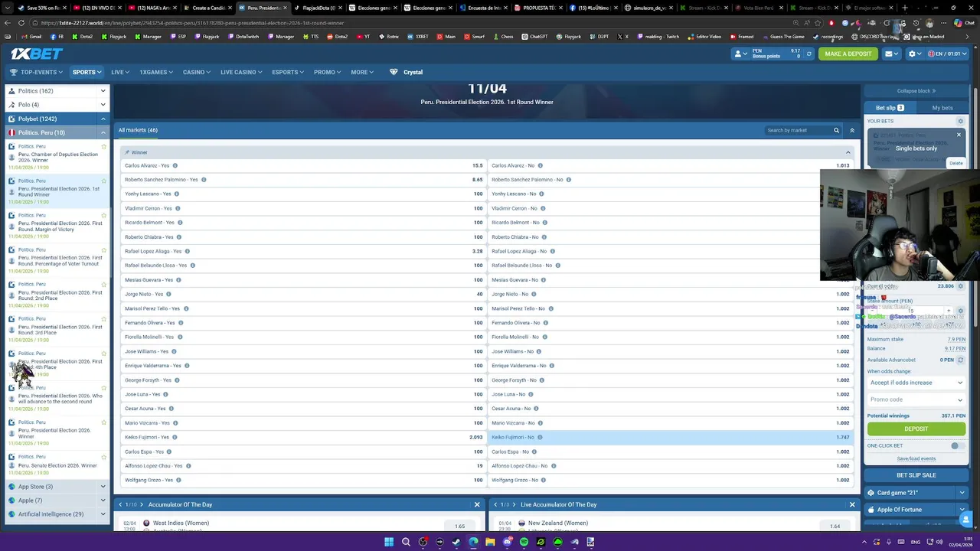980x551 pixels.
Task: Click info icon next to Carlos Alvarez - Yes
Action: click(175, 165)
